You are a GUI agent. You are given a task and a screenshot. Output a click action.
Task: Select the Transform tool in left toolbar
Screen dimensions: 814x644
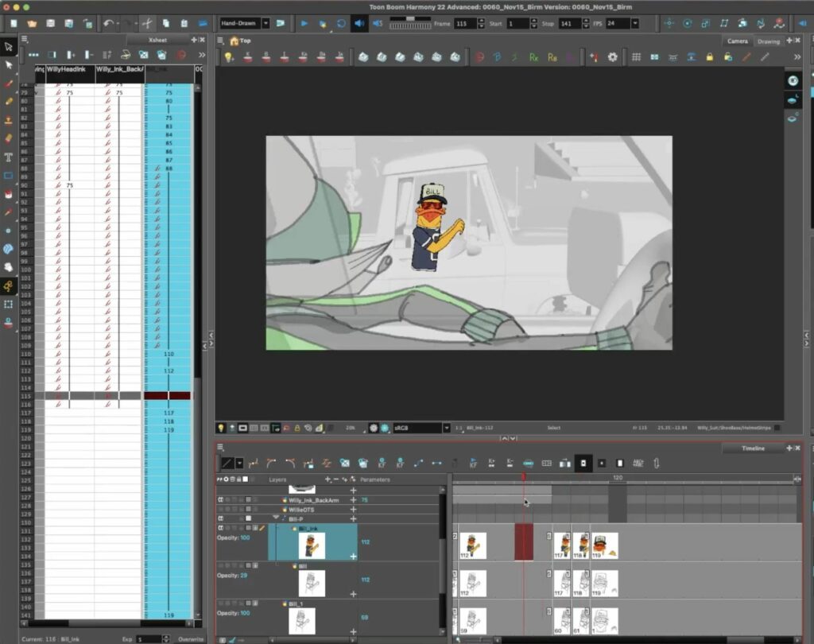pos(8,47)
